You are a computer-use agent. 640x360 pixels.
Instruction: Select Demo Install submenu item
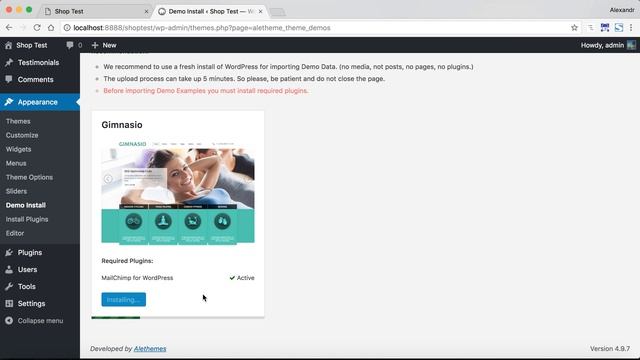coord(26,205)
